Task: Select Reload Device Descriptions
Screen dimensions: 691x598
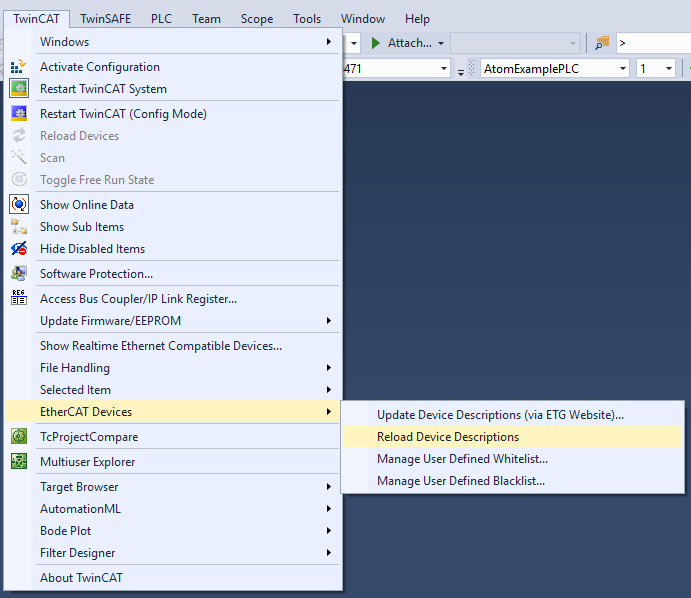Action: pyautogui.click(x=448, y=437)
